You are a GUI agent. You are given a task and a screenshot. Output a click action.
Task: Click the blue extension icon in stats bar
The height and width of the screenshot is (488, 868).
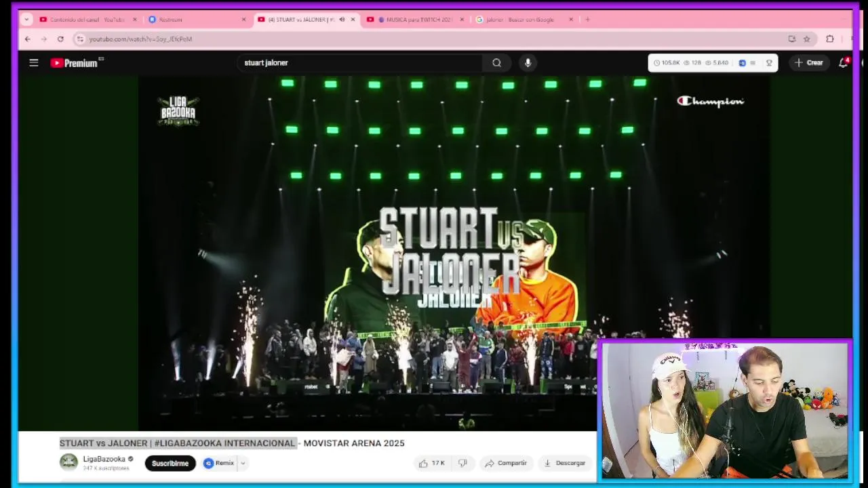pos(742,63)
